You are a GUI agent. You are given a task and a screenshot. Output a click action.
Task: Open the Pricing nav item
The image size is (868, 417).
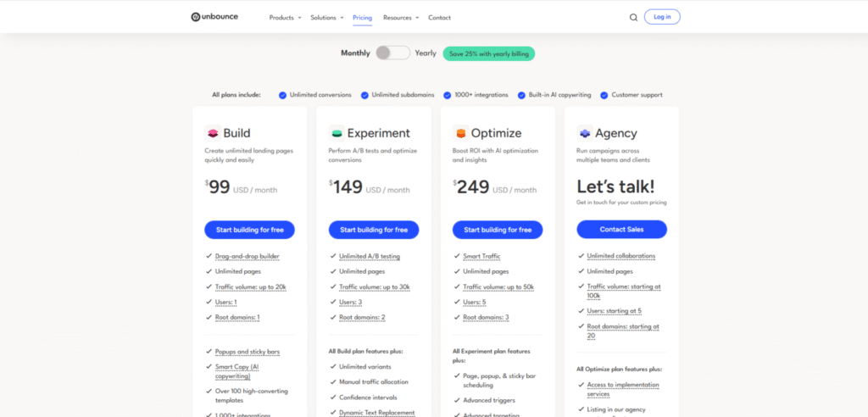tap(362, 17)
